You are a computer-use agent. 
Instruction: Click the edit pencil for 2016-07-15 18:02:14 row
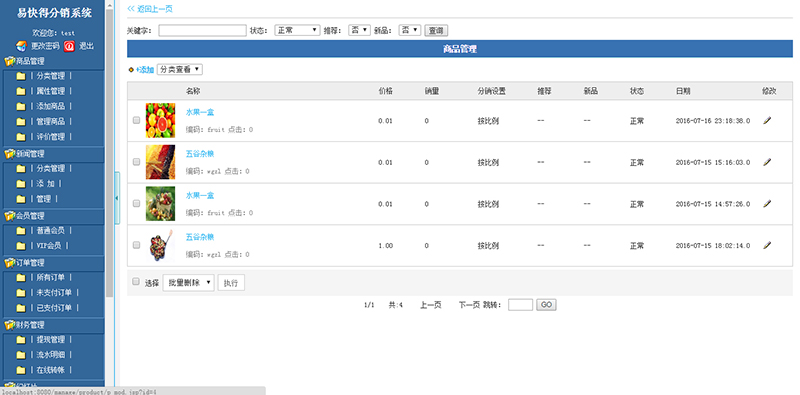click(x=767, y=245)
